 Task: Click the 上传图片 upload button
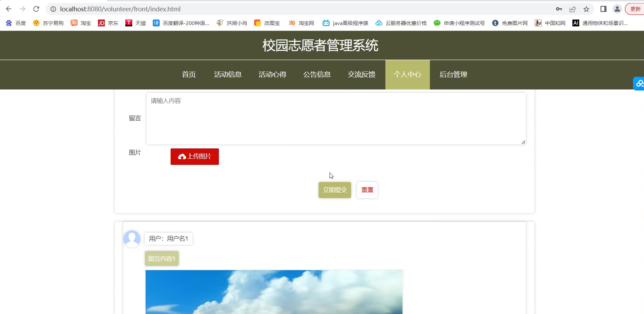point(195,157)
